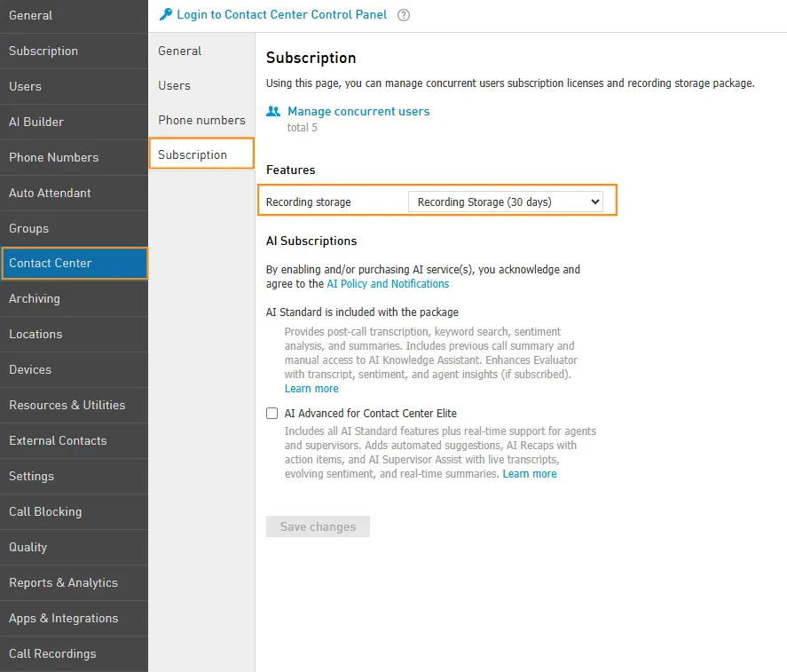The image size is (787, 672).
Task: Follow Learn more under AI Standard
Action: (311, 389)
